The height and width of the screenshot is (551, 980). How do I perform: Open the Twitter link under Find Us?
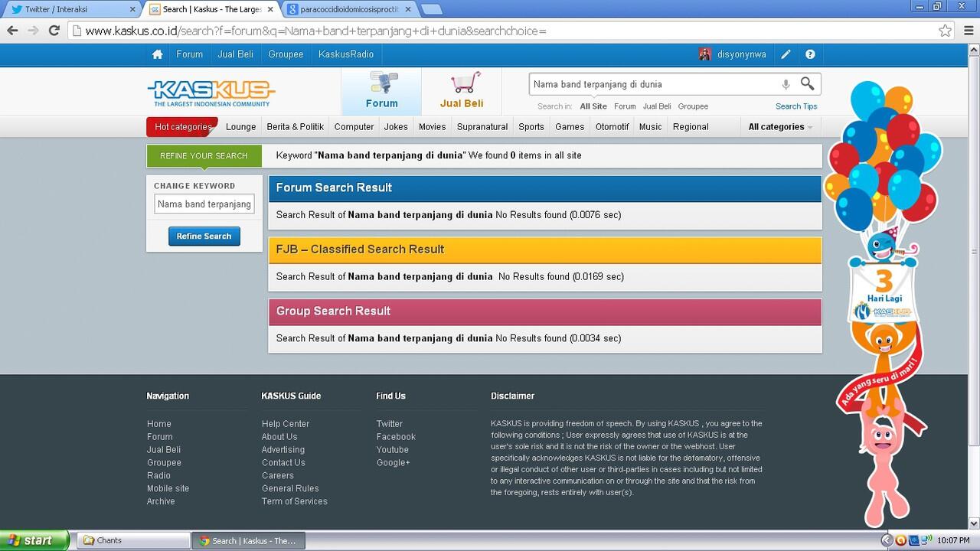pos(389,424)
